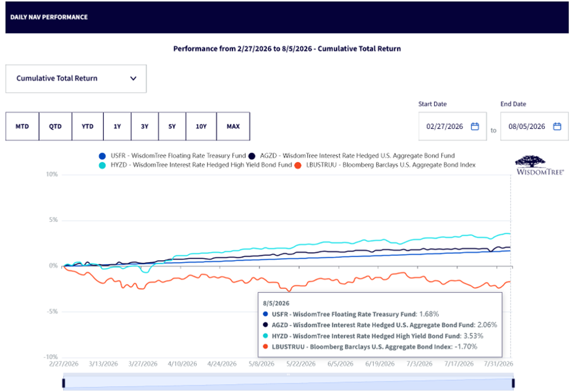Grab the right range slider handle
This screenshot has height=392, width=573.
513,383
